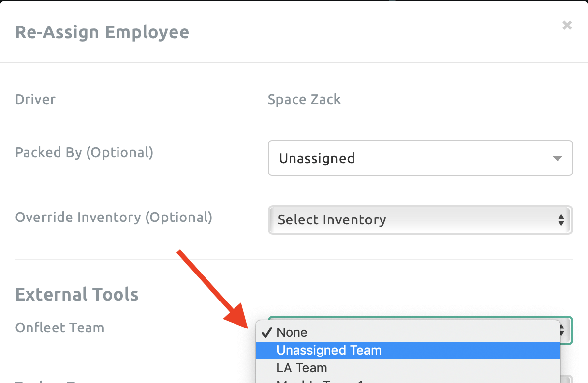This screenshot has height=383, width=588.
Task: Click the Driver field label
Action: point(35,100)
